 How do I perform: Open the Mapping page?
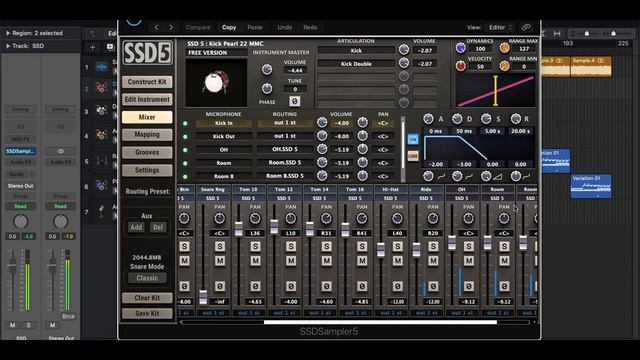[147, 135]
